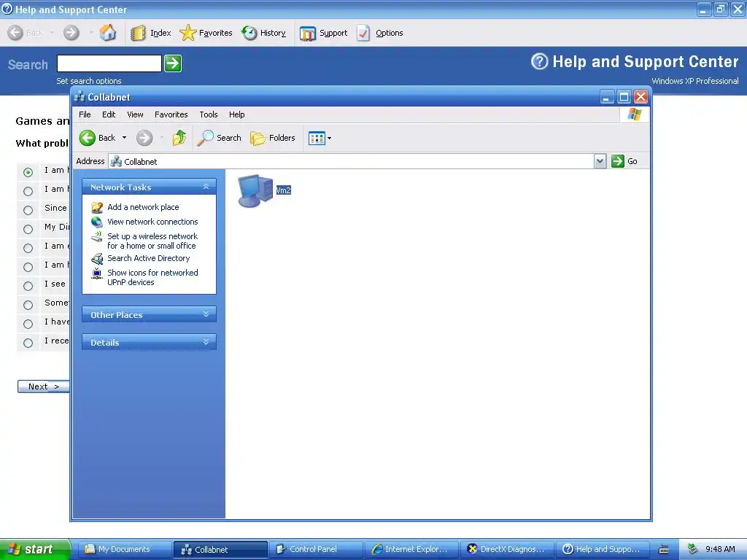Open the View menu in Collabnet

135,114
